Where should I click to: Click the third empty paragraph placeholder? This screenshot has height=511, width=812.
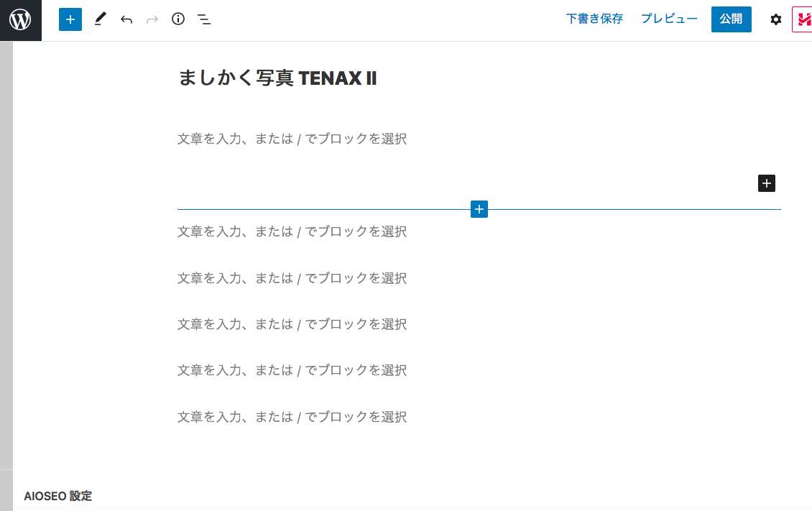click(x=292, y=278)
